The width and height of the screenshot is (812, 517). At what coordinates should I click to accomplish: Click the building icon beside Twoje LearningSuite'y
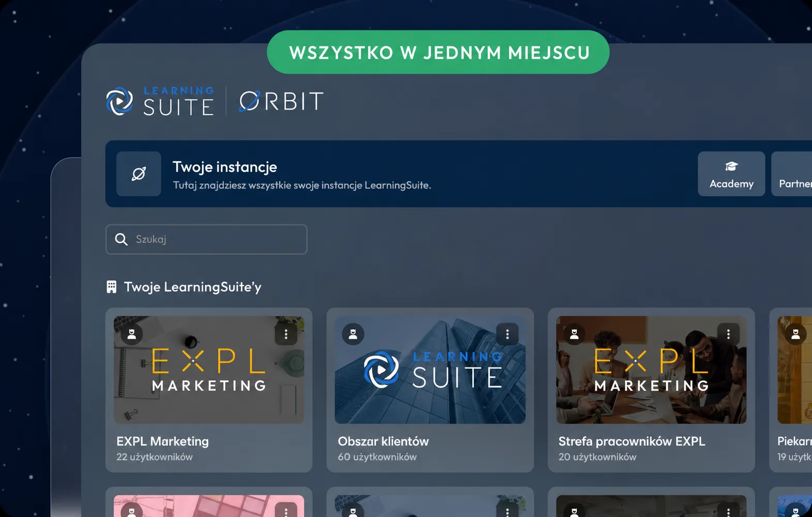tap(111, 287)
